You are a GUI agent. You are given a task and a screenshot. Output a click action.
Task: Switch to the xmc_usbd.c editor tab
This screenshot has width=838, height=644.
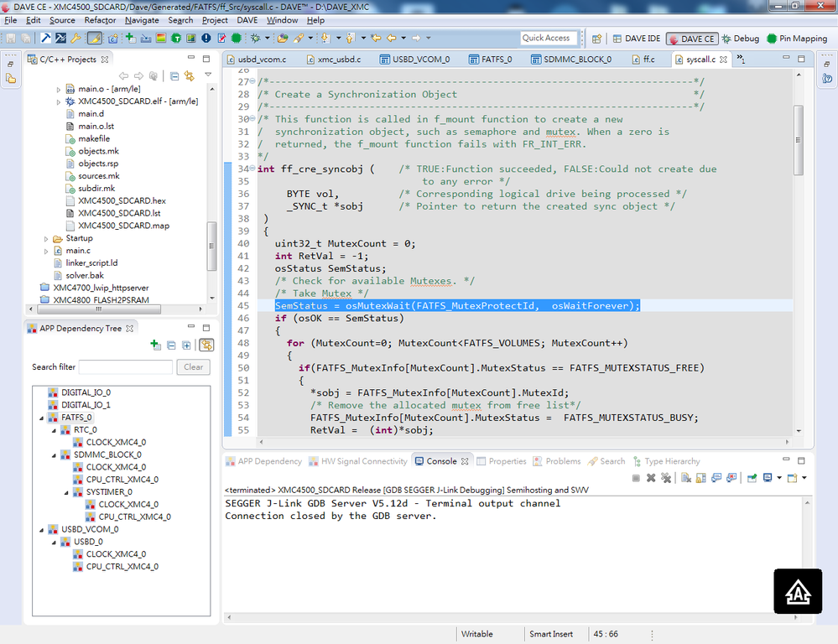(x=334, y=60)
